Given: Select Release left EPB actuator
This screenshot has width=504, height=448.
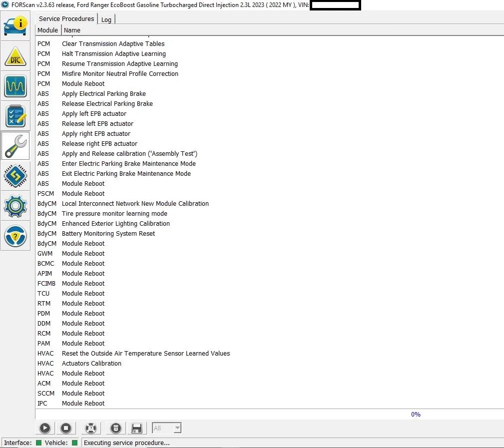Looking at the screenshot, I should click(269, 123).
